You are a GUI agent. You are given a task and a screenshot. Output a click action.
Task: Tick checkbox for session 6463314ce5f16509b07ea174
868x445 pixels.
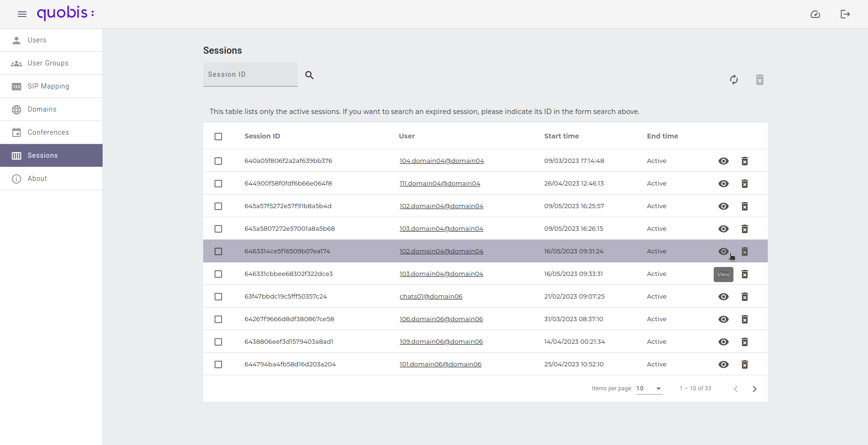(x=218, y=251)
